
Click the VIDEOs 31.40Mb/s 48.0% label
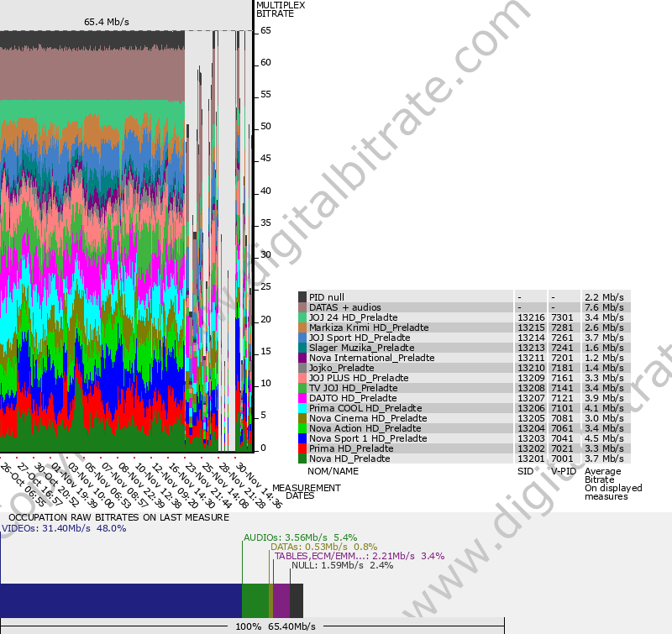click(x=64, y=528)
